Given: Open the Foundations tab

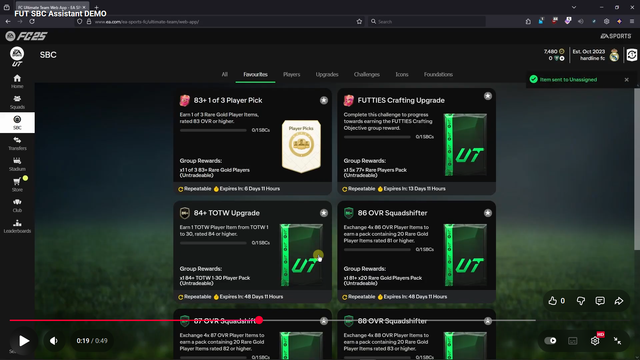Looking at the screenshot, I should 438,74.
